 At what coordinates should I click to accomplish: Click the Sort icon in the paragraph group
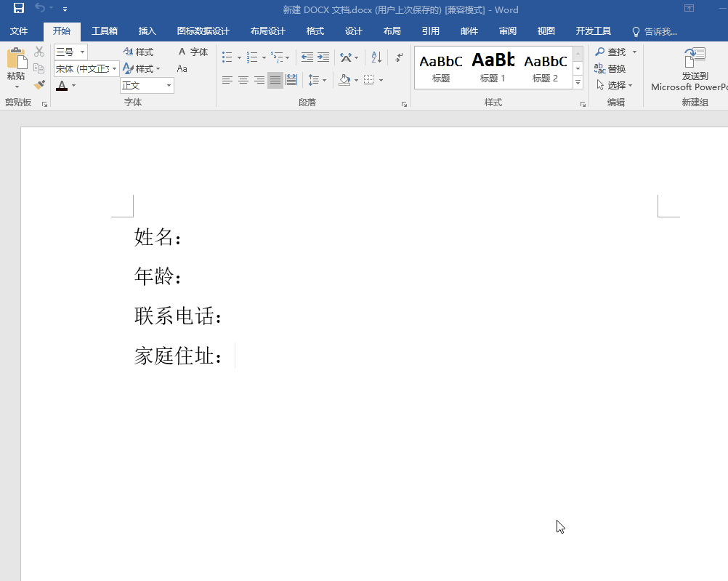pos(376,57)
